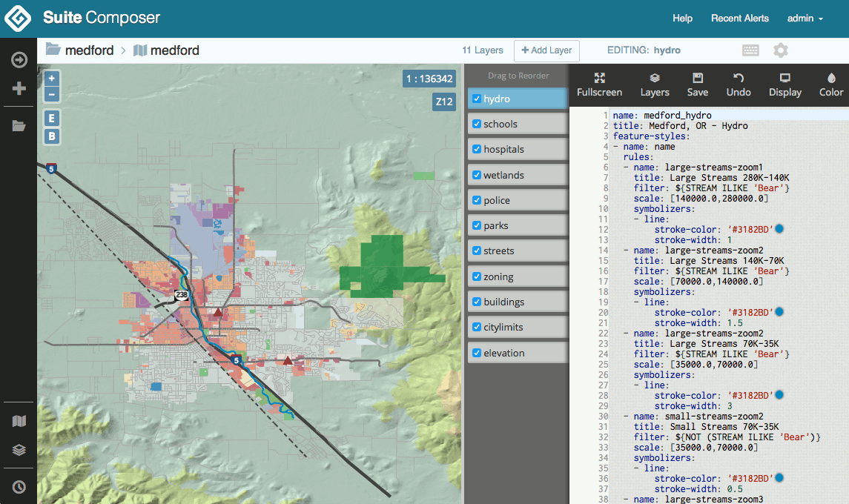The width and height of the screenshot is (849, 504).
Task: Open the Help menu
Action: [x=682, y=19]
